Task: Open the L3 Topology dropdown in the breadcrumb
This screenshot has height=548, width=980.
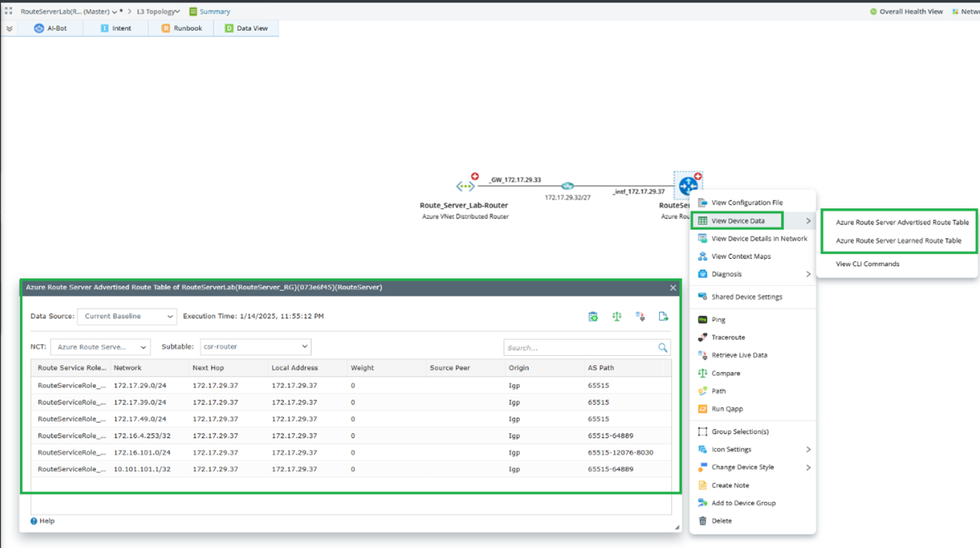Action: (x=159, y=12)
